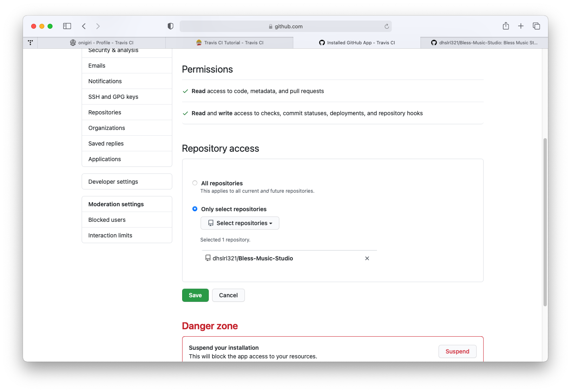571x392 pixels.
Task: Go back with the Safari back arrow
Action: (84, 26)
